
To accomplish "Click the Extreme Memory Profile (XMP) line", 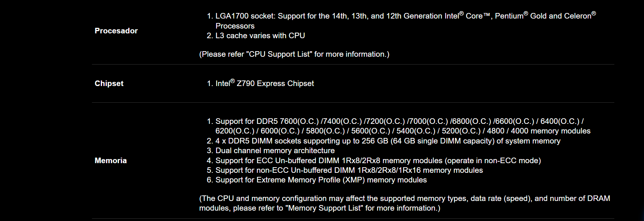I will point(321,180).
